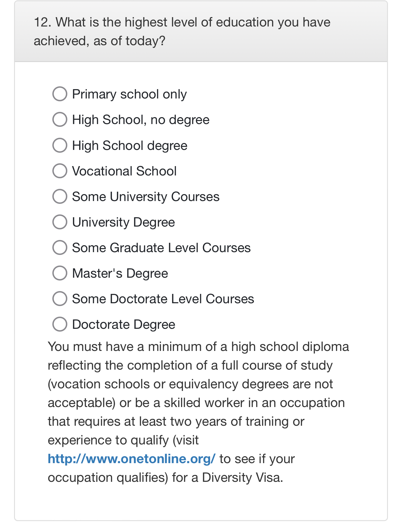Open the onetonline.org link
This screenshot has width=402, height=532.
tap(131, 459)
